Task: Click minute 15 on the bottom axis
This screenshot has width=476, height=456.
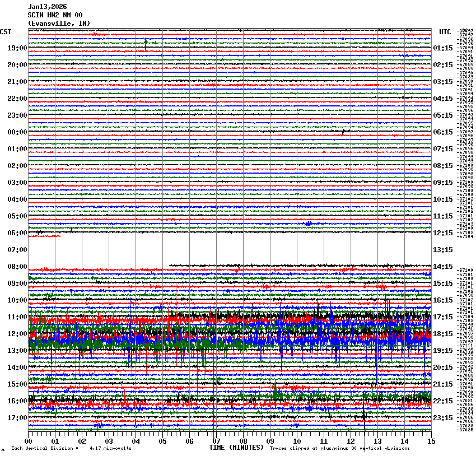Action: 431,441
